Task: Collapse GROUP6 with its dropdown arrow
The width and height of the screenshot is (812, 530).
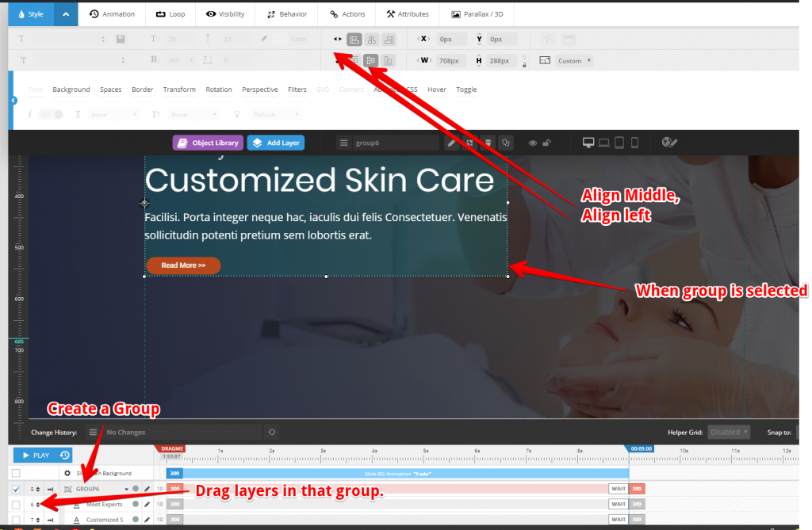Action: coord(126,488)
